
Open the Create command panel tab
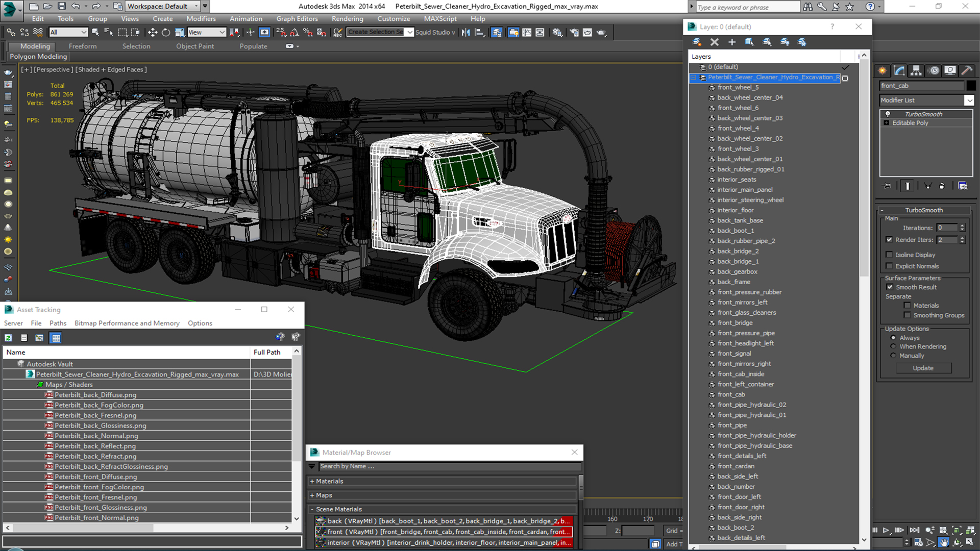pyautogui.click(x=883, y=70)
